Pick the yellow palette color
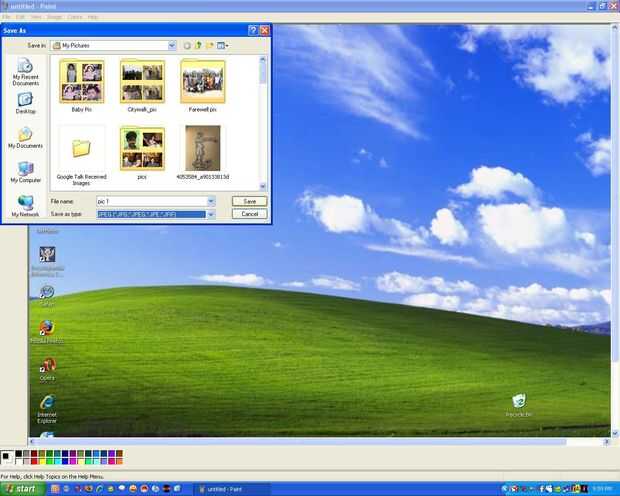Image resolution: width=620 pixels, height=496 pixels. 42,461
